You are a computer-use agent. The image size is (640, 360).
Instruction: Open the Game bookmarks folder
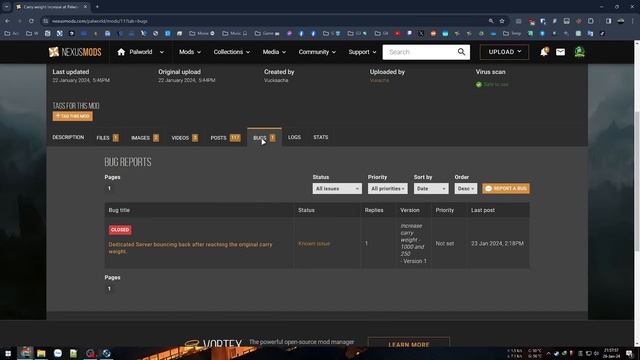(268, 33)
